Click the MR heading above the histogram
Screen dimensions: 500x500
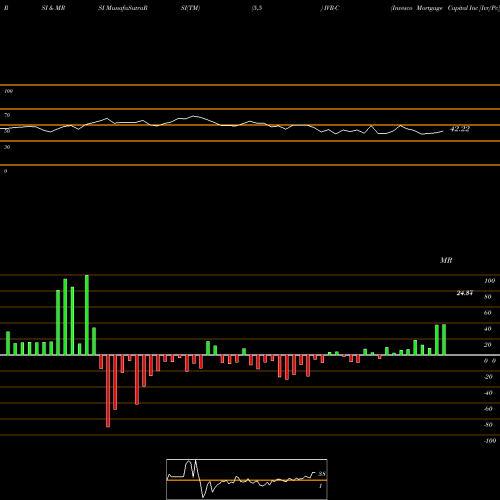(x=446, y=260)
